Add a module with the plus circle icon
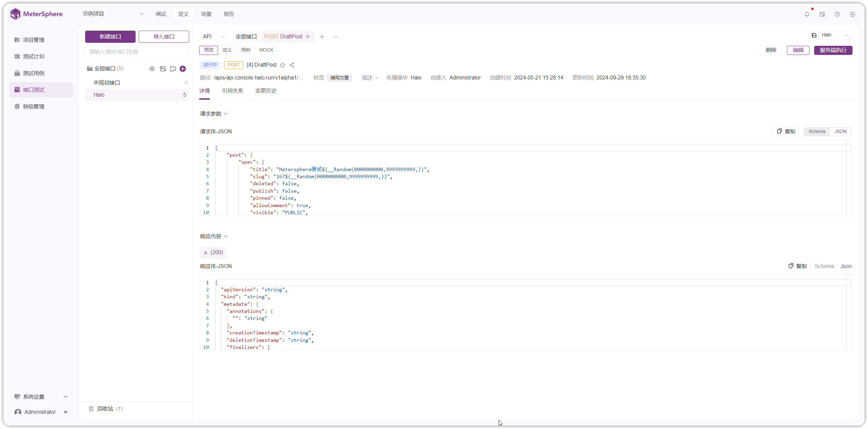This screenshot has height=429, width=868. coord(183,69)
